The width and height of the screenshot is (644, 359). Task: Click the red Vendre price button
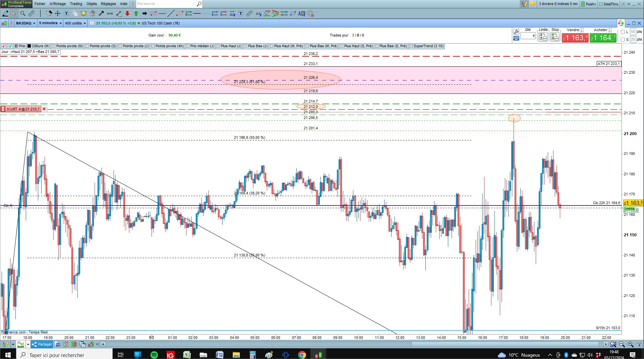[x=575, y=38]
